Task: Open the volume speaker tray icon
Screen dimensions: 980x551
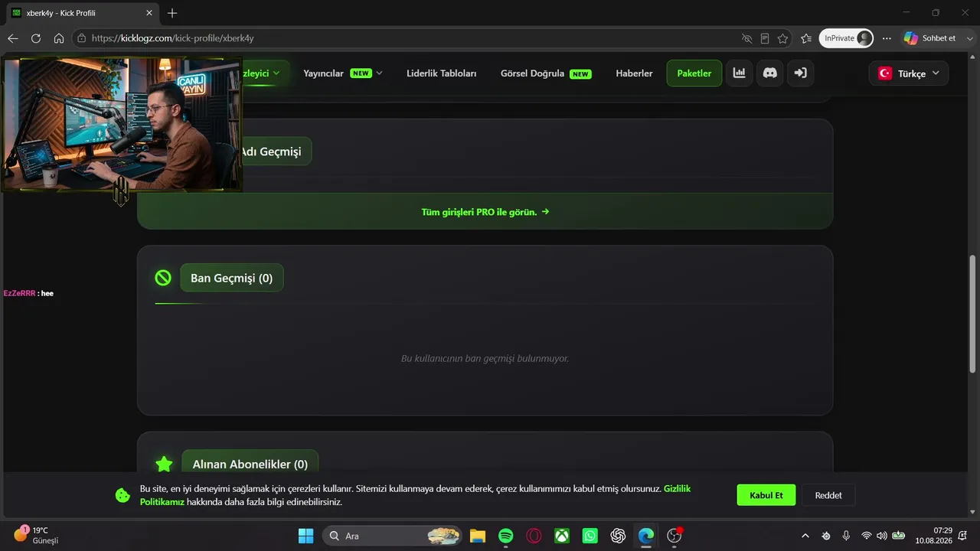Action: tap(881, 536)
